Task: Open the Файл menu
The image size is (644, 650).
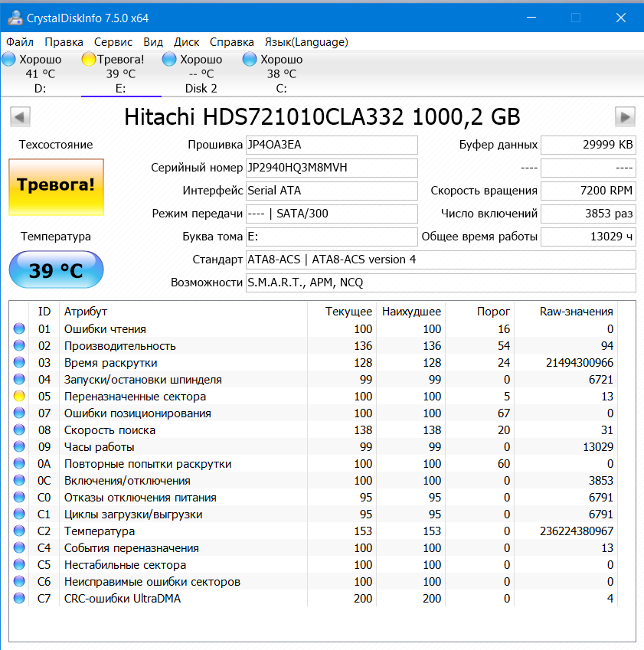Action: point(20,42)
